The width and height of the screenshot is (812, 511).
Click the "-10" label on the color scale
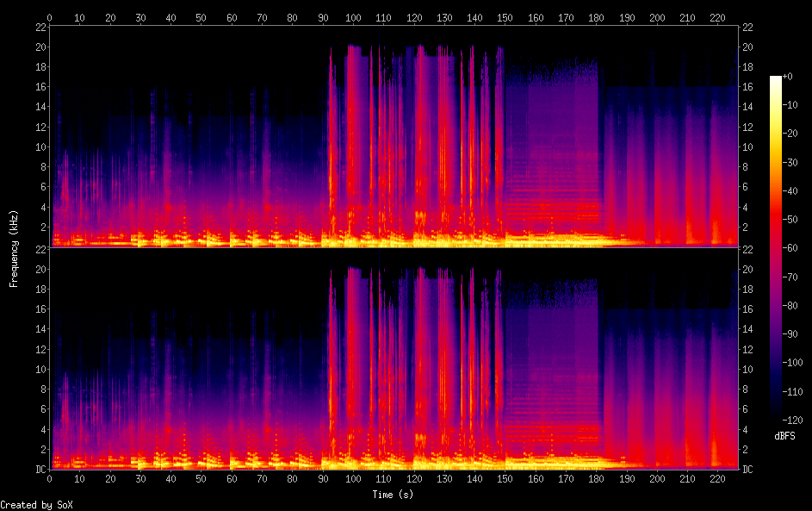click(x=790, y=104)
